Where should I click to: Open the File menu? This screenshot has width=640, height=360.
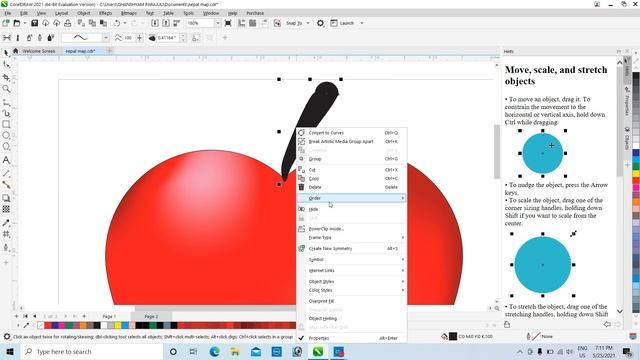coord(8,13)
